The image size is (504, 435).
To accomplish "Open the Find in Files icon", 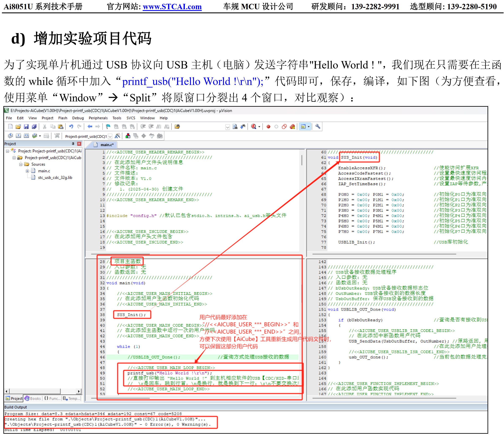I will [177, 127].
